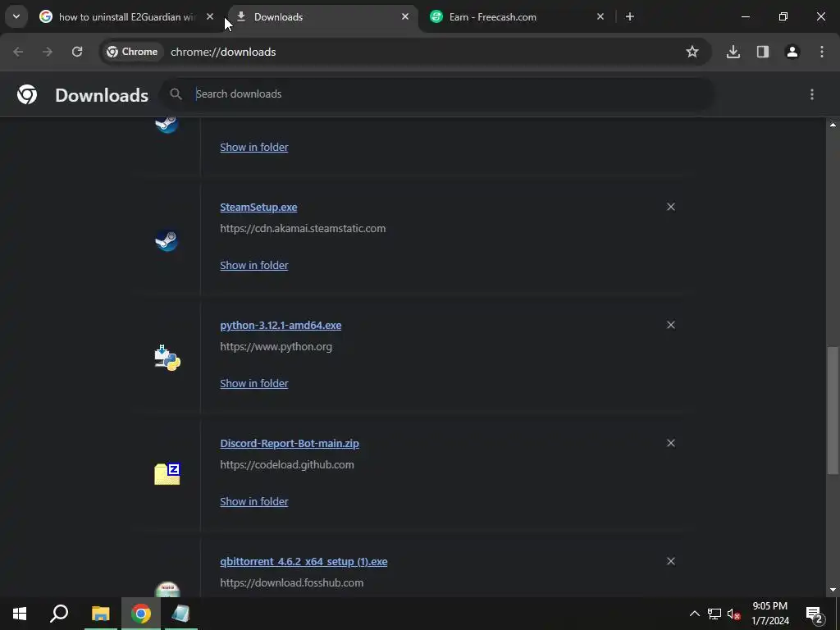Open the notepad-style app in taskbar
The width and height of the screenshot is (840, 630).
(x=181, y=614)
